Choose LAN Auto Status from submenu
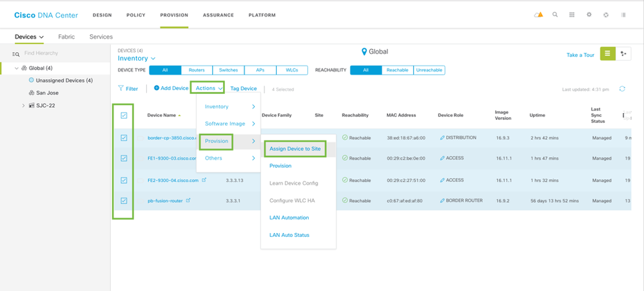 point(289,235)
